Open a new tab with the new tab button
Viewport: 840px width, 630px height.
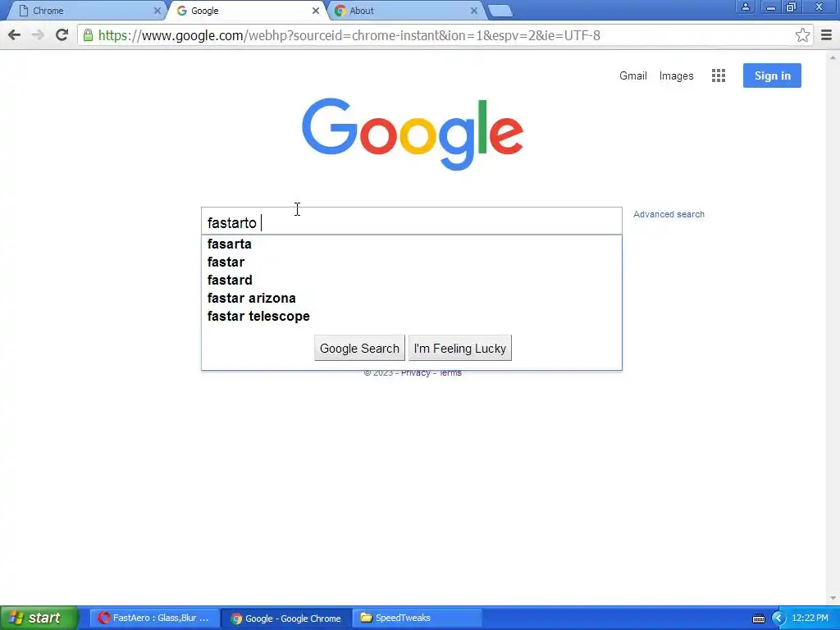coord(500,11)
